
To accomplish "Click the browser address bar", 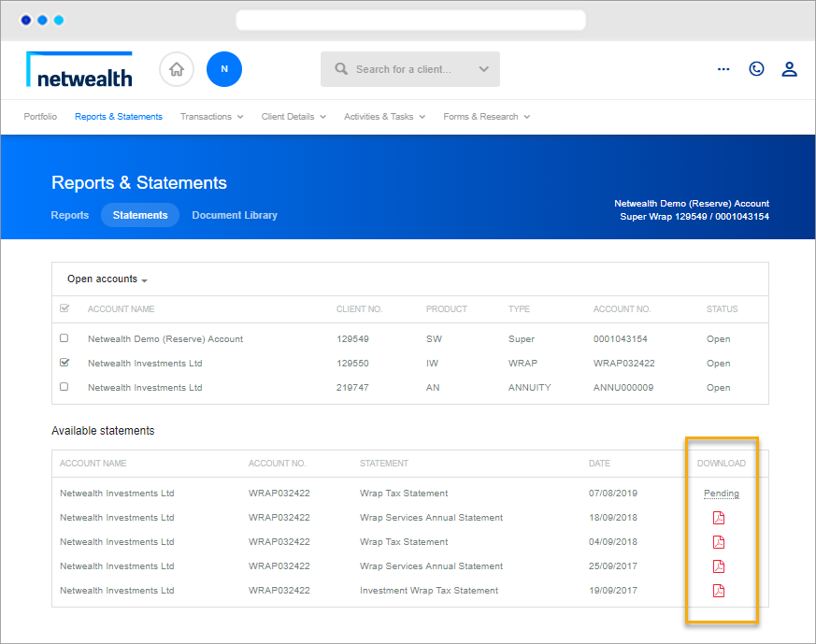I will pyautogui.click(x=410, y=21).
